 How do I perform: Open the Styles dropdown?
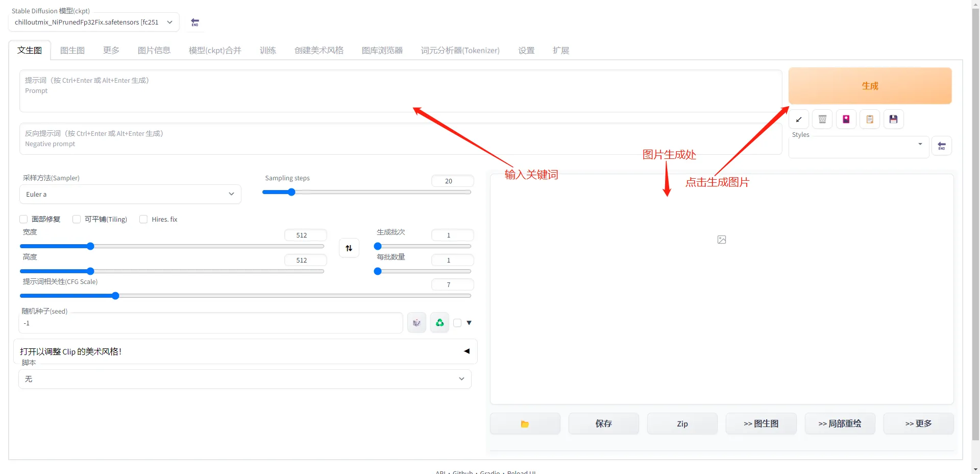(859, 147)
